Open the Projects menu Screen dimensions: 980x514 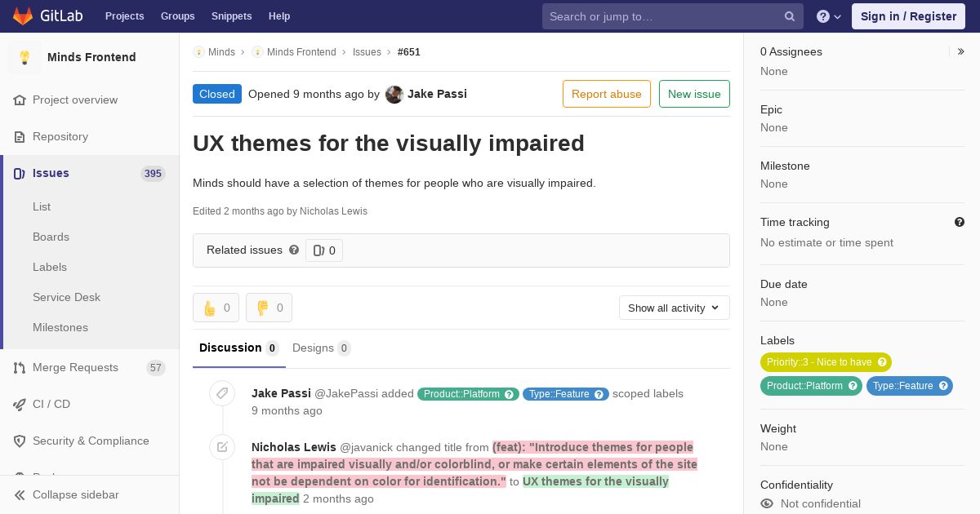click(x=124, y=16)
